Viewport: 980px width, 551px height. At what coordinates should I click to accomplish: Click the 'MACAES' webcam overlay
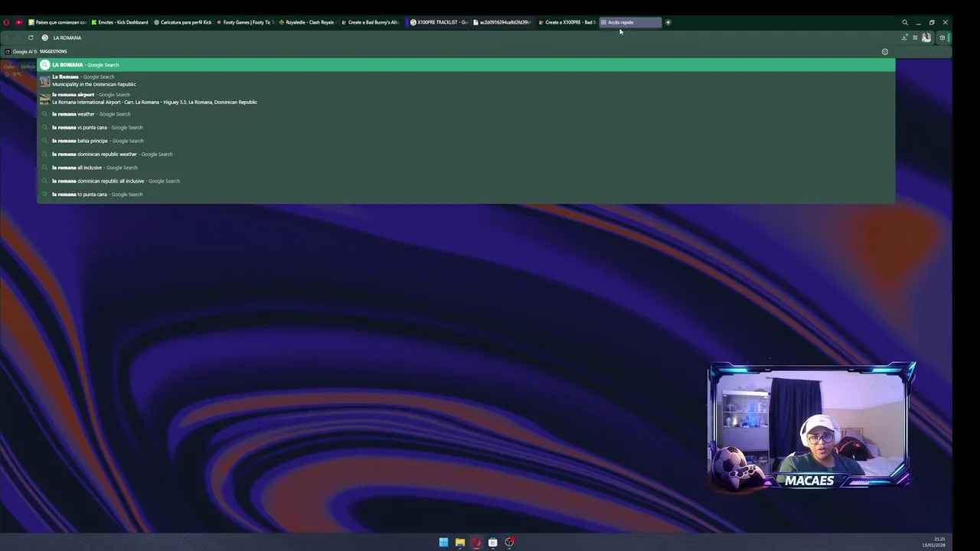tap(812, 425)
